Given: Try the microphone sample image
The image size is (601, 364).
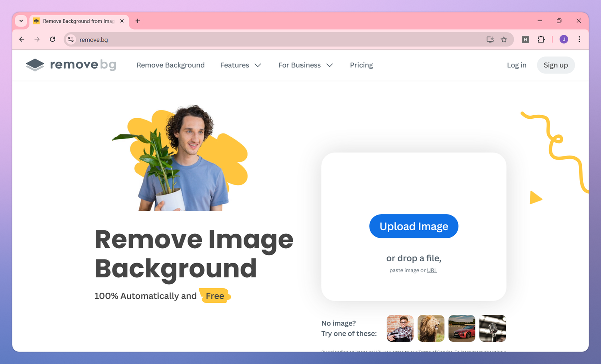Looking at the screenshot, I should 493,328.
